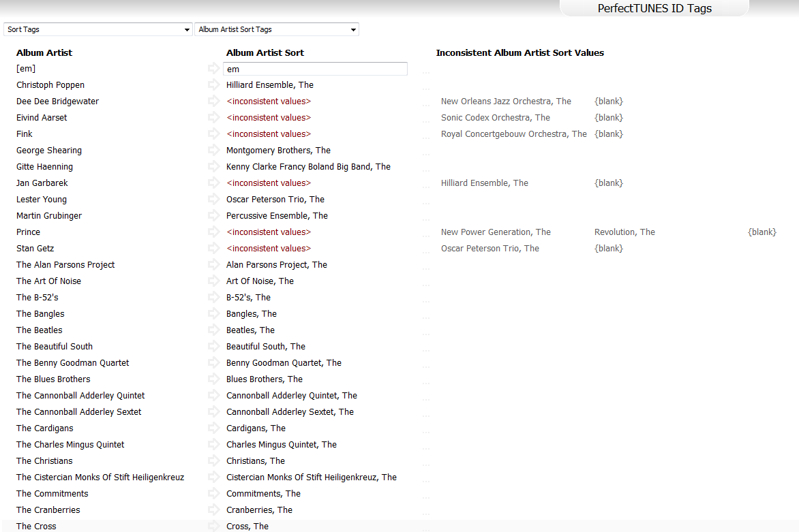Open the Sort Tags dropdown
The height and width of the screenshot is (532, 799).
tap(98, 29)
